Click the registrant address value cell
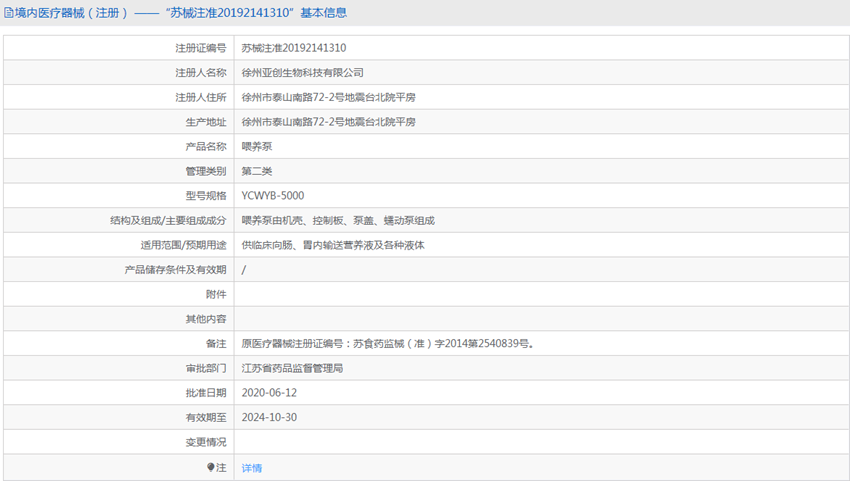The height and width of the screenshot is (481, 850). [542, 97]
